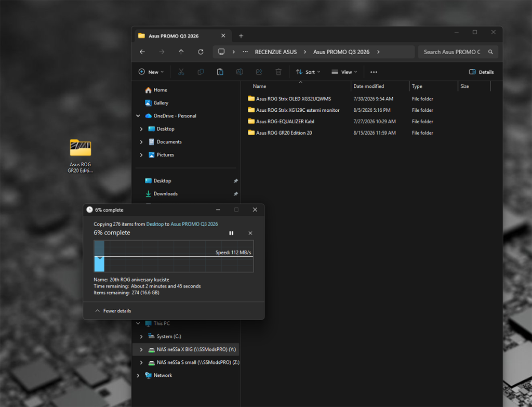Click the Rename toolbar icon
This screenshot has width=532, height=407.
tap(240, 72)
